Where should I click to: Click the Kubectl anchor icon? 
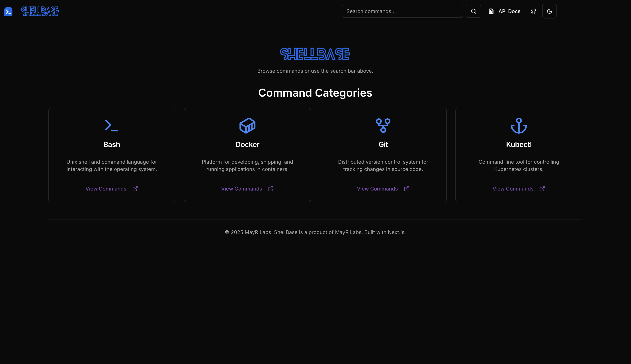pyautogui.click(x=519, y=125)
